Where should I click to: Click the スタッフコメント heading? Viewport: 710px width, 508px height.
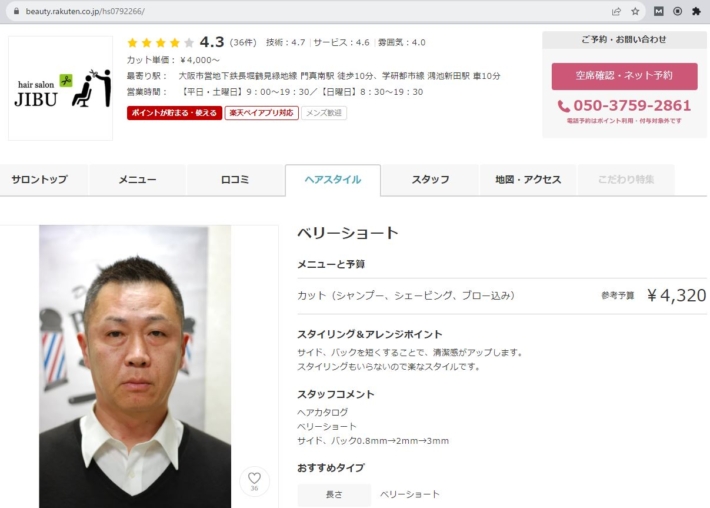pos(336,394)
